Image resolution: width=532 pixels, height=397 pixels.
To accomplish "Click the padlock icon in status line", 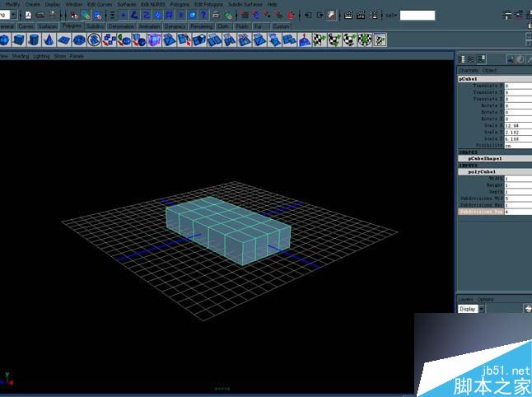I will coord(216,15).
